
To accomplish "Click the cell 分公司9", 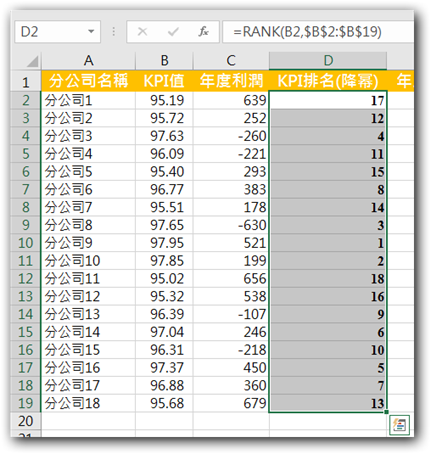I will coord(88,243).
